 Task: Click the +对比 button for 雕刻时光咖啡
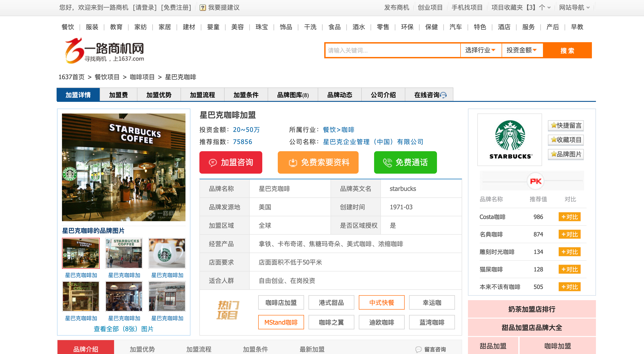(569, 252)
